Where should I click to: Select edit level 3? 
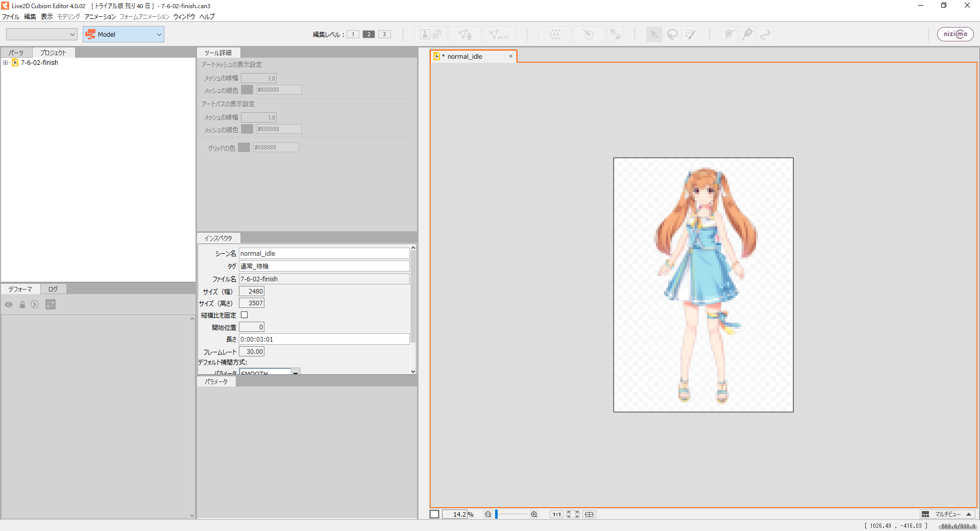384,34
